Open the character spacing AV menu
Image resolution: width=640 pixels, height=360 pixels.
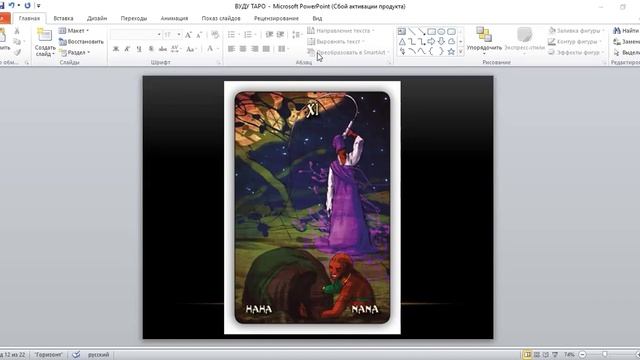(176, 49)
